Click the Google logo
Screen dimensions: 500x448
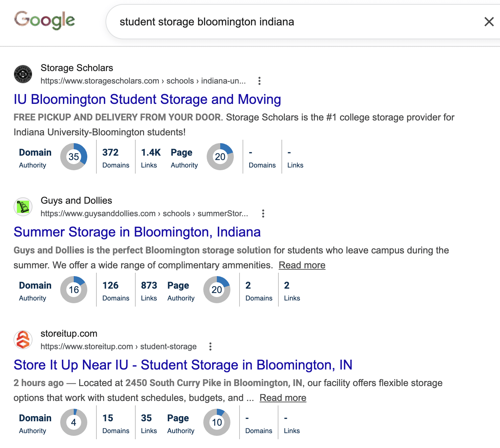click(44, 20)
